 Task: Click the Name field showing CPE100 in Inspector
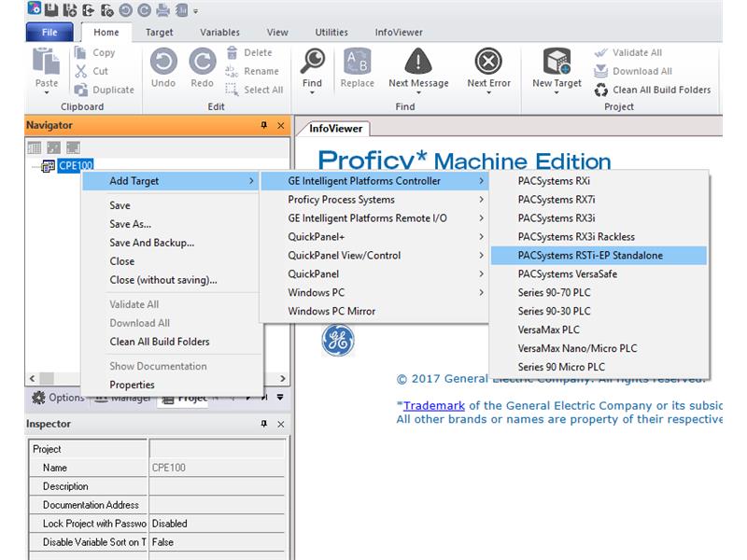218,468
